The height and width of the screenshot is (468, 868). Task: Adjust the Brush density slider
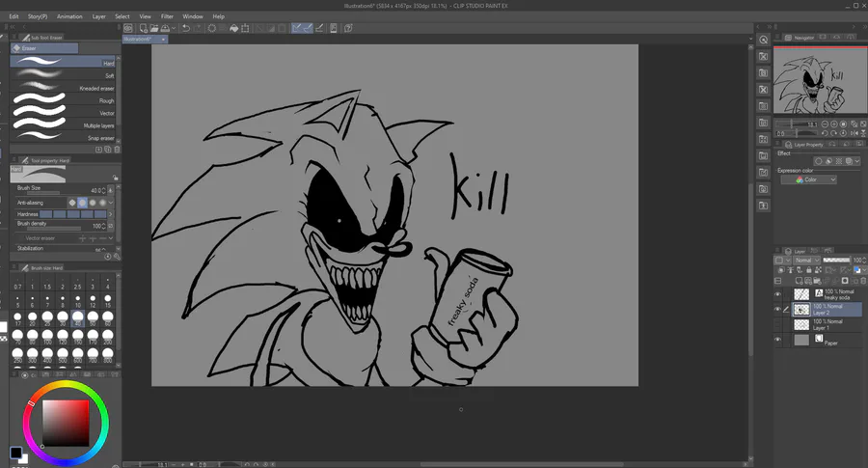[x=54, y=229]
